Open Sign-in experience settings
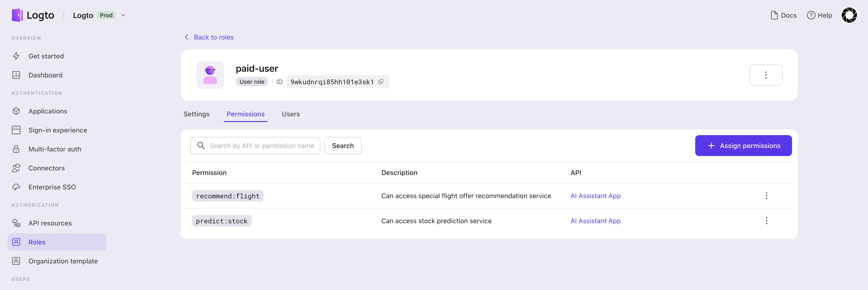 pos(58,130)
